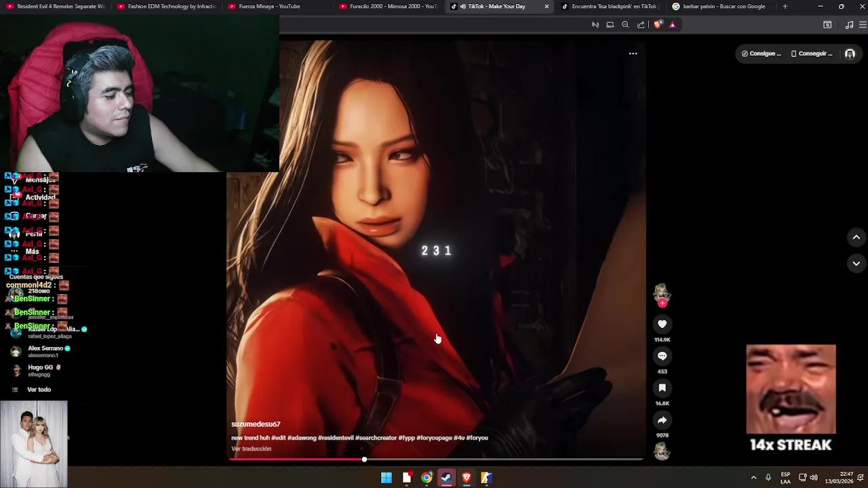868x488 pixels.
Task: Open the spinning sound disc below the share count
Action: pyautogui.click(x=662, y=451)
